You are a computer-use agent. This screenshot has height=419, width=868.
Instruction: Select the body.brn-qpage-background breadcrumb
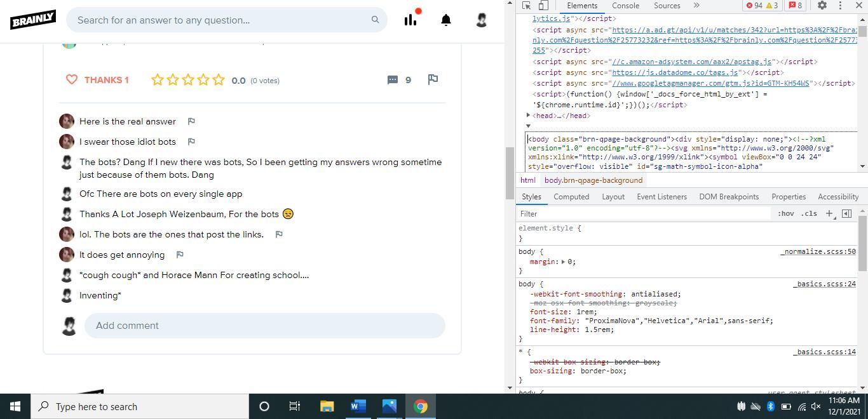coord(593,180)
